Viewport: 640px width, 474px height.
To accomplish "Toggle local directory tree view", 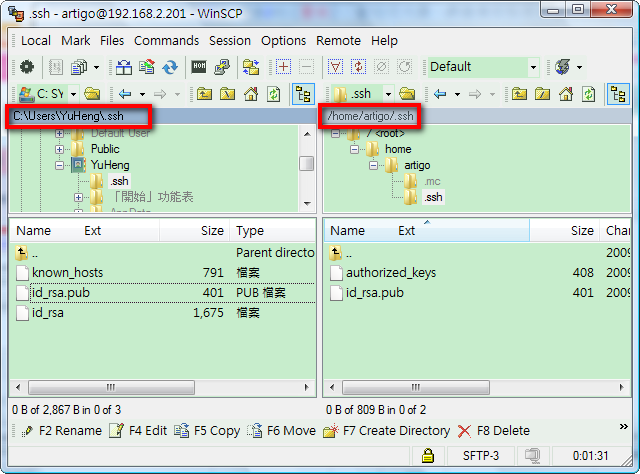I will (303, 94).
